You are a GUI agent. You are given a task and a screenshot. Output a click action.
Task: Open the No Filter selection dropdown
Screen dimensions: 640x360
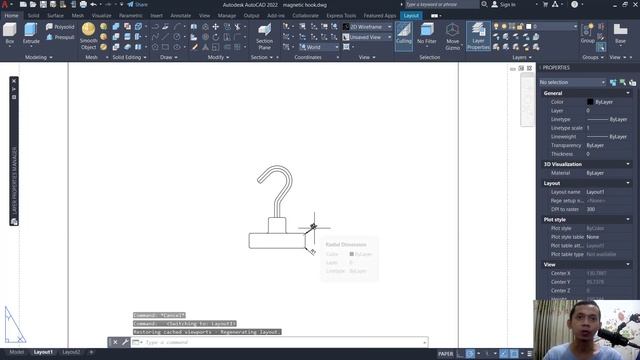(x=427, y=35)
